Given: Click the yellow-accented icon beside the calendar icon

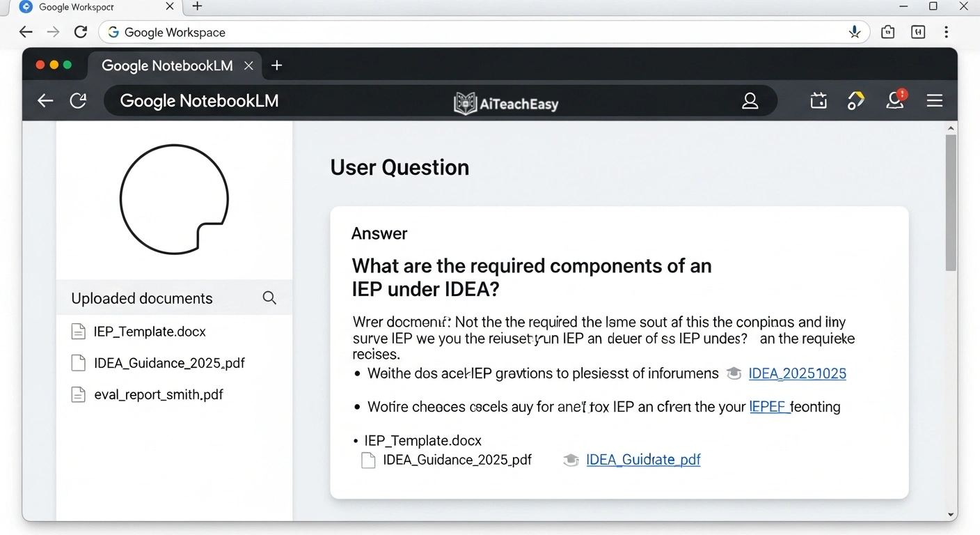Looking at the screenshot, I should [855, 101].
